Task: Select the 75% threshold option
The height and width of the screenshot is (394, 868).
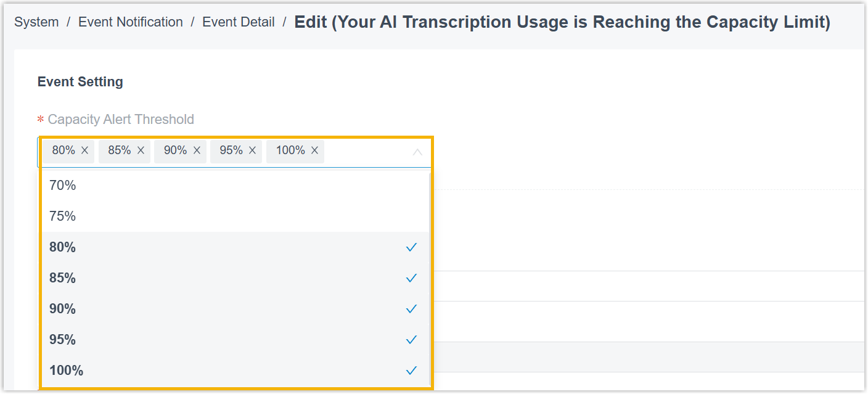Action: coord(63,216)
